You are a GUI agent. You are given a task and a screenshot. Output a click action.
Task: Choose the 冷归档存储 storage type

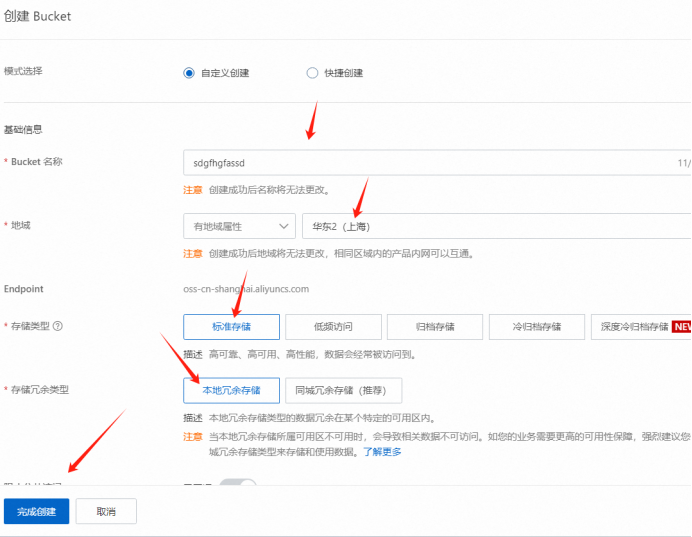[x=536, y=327]
